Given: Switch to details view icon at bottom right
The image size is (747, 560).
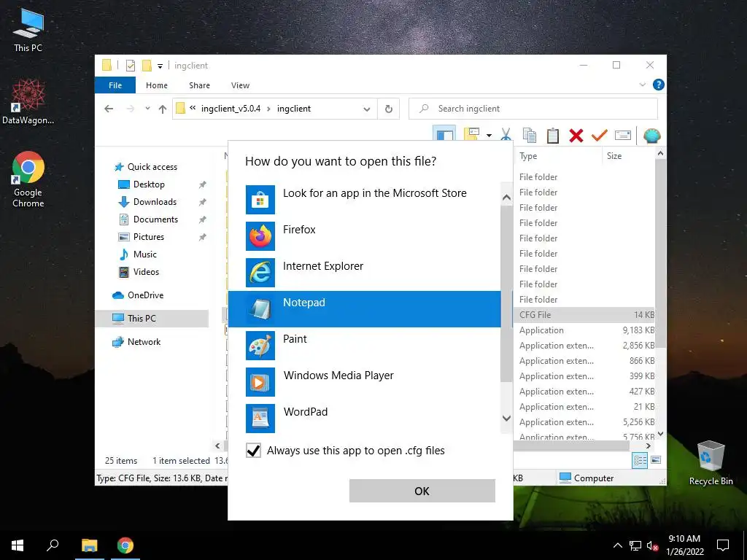Looking at the screenshot, I should 640,460.
